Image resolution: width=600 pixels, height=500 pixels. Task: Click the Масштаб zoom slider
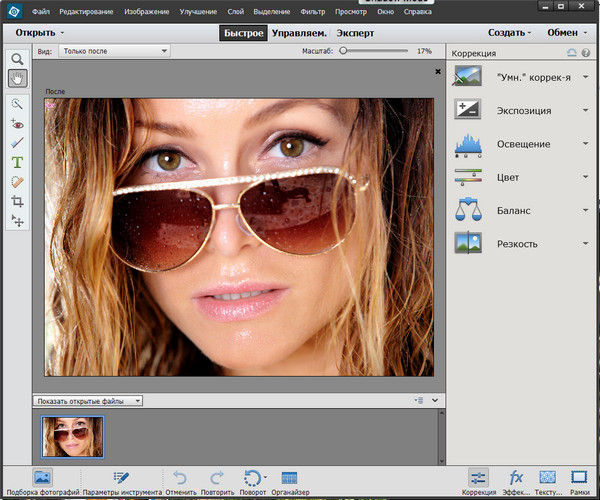[343, 50]
